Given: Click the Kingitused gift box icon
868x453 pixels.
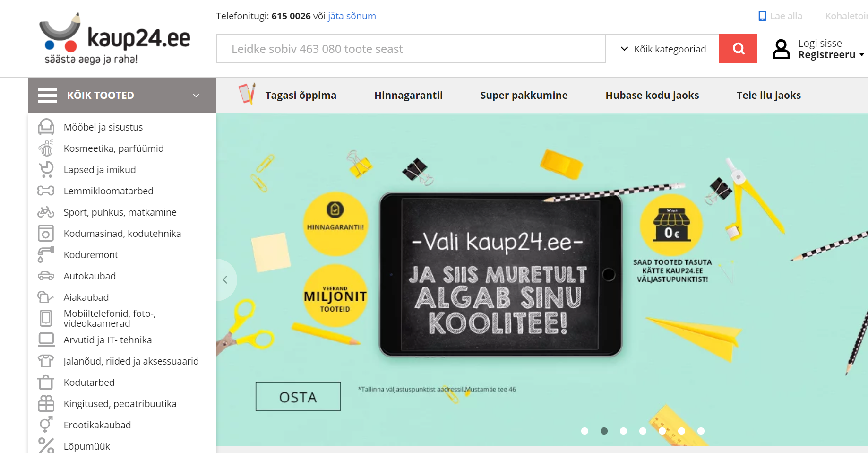Looking at the screenshot, I should (46, 403).
